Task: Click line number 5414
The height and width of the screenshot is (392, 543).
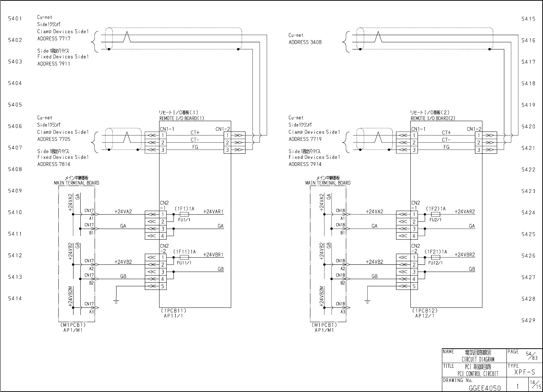Action: [x=15, y=298]
